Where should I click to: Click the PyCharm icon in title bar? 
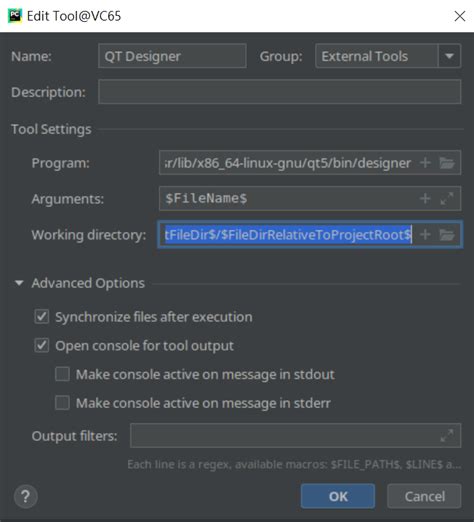(x=15, y=16)
